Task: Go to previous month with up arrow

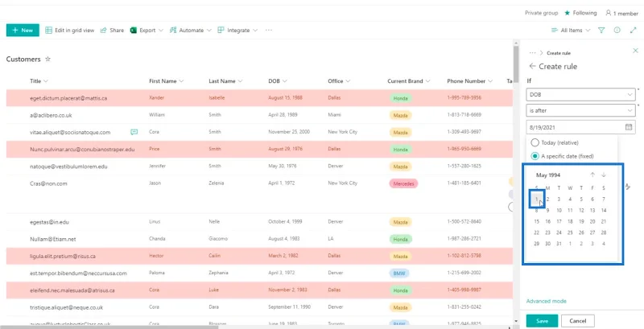Action: point(592,175)
